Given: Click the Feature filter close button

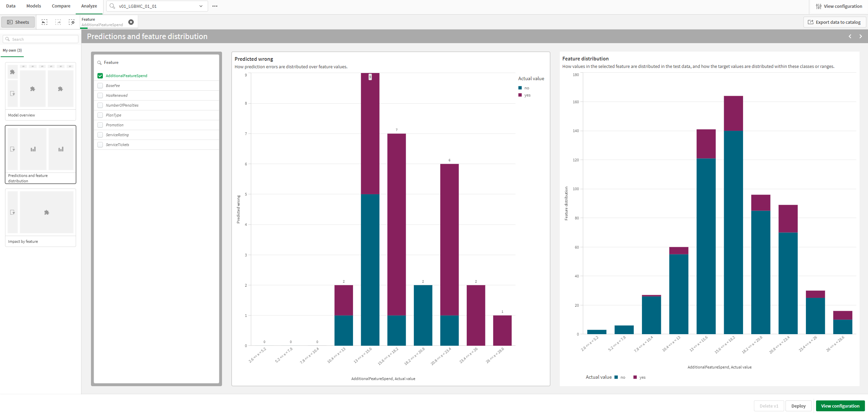Looking at the screenshot, I should coord(131,22).
